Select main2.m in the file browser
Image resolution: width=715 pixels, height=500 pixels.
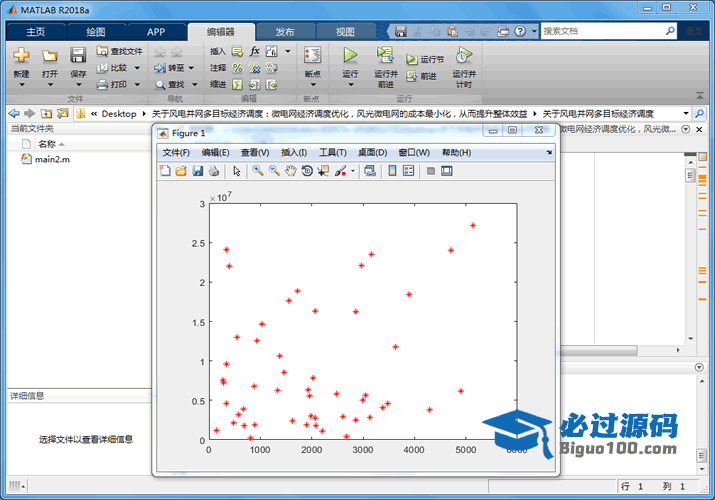tap(51, 159)
